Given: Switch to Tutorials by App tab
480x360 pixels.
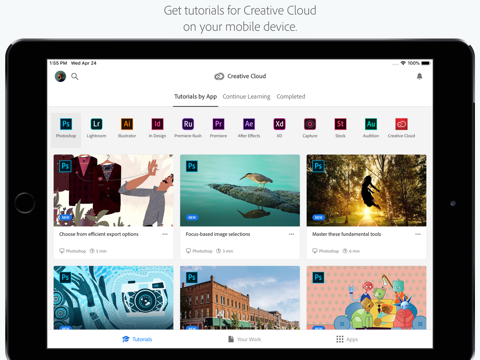Looking at the screenshot, I should [x=195, y=97].
